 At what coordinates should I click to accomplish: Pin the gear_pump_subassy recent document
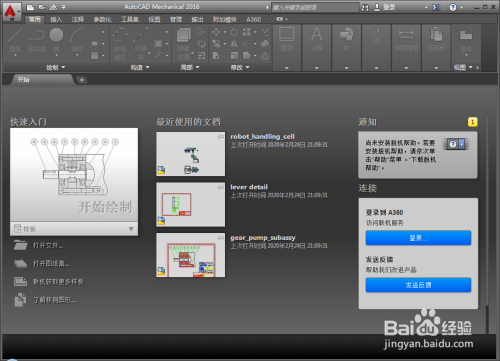[221, 237]
